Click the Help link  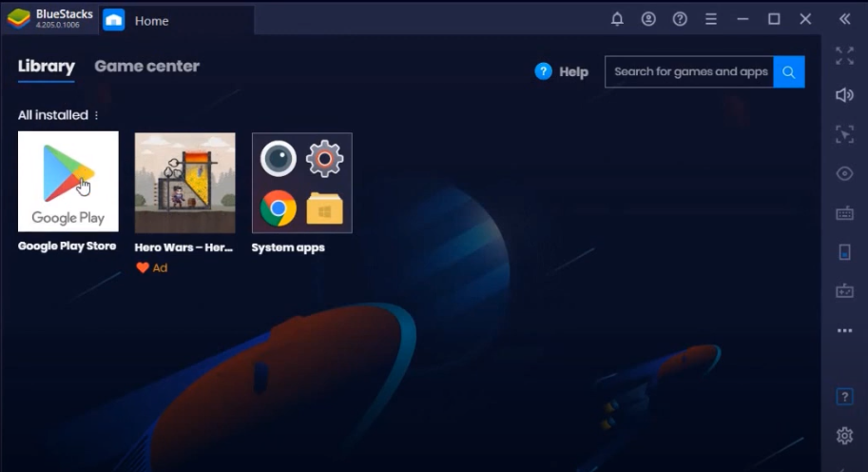pos(573,72)
